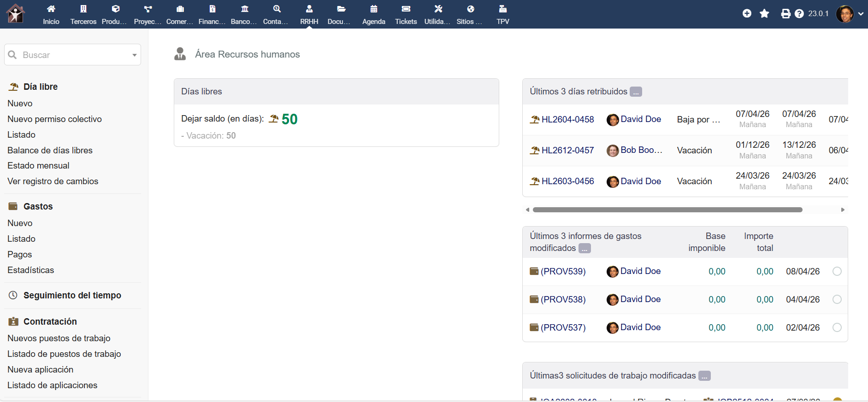This screenshot has height=402, width=868.
Task: Open the help question mark icon
Action: point(799,14)
